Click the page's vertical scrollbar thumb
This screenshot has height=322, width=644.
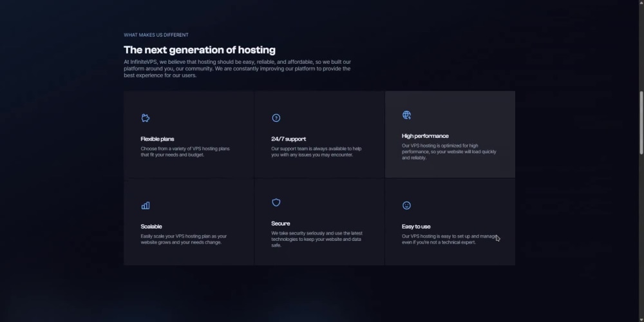pyautogui.click(x=641, y=123)
